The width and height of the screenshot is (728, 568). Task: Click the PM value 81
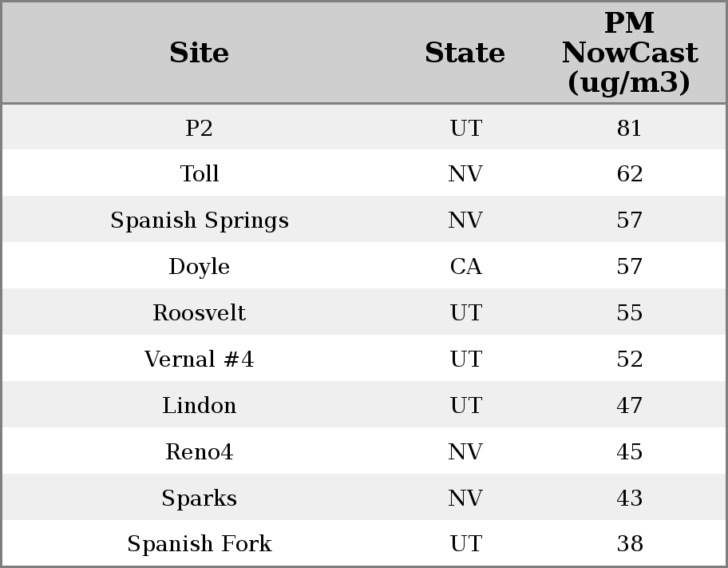click(x=630, y=129)
